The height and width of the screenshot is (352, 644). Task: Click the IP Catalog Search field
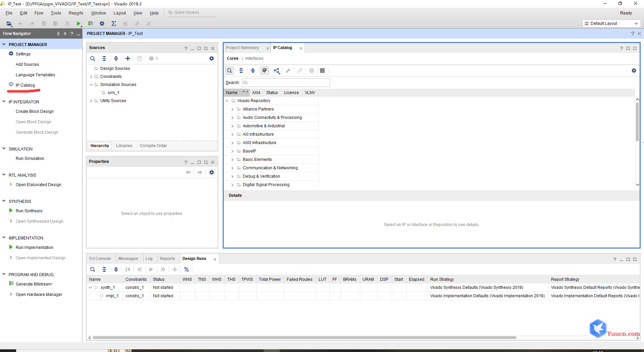(x=286, y=83)
